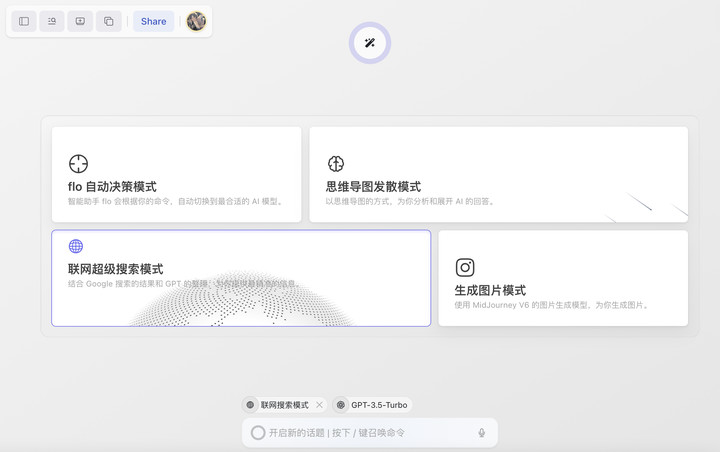Choose the 联网超级搜索模式 card
The width and height of the screenshot is (720, 452).
[x=241, y=278]
